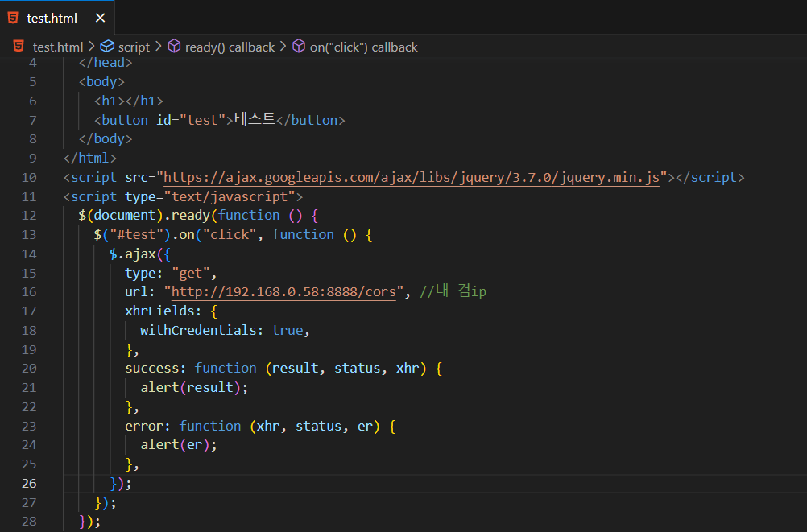Click 'src' attribute on line 10
Image resolution: width=807 pixels, height=532 pixels.
pyautogui.click(x=136, y=178)
